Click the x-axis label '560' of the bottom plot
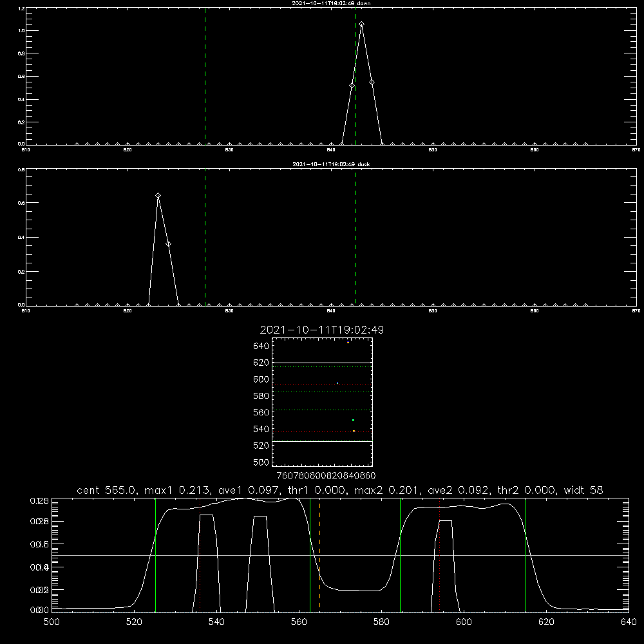Screen dimensions: 644x644 [299, 622]
